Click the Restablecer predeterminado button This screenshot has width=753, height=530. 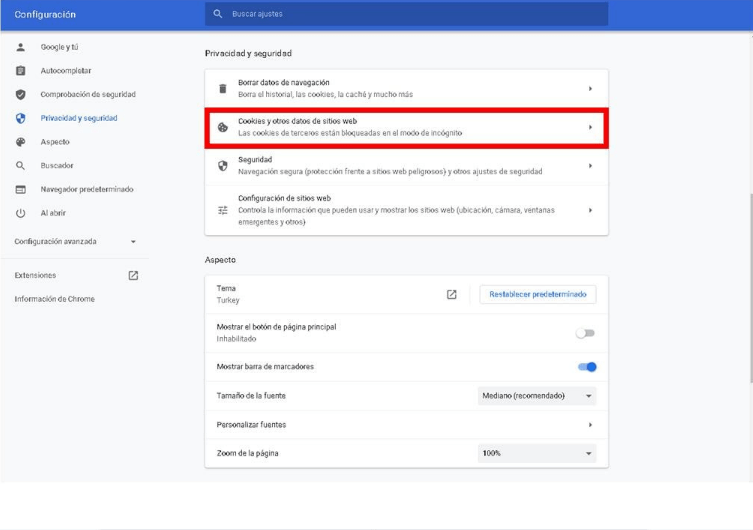[x=538, y=294]
